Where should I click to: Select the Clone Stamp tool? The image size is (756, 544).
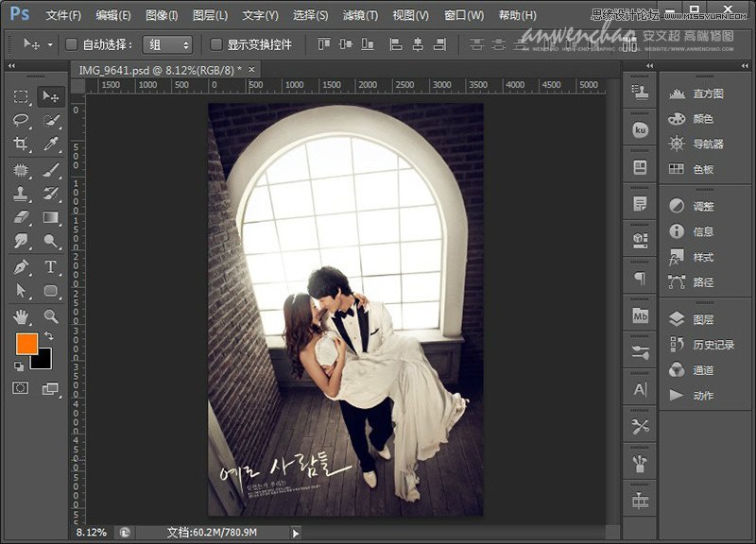point(21,194)
